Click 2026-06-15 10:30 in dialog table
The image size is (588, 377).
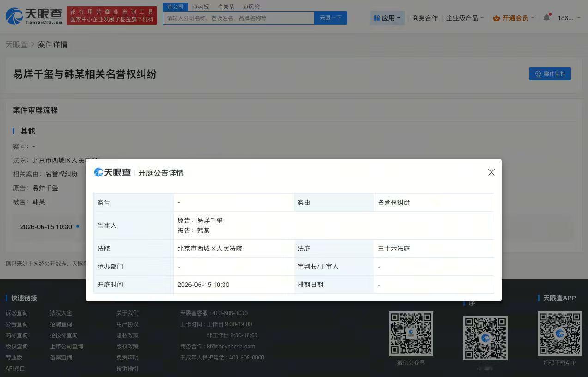tap(203, 285)
